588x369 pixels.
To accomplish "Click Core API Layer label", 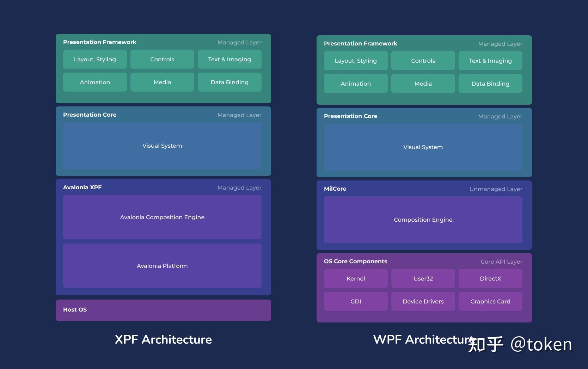I will [501, 262].
